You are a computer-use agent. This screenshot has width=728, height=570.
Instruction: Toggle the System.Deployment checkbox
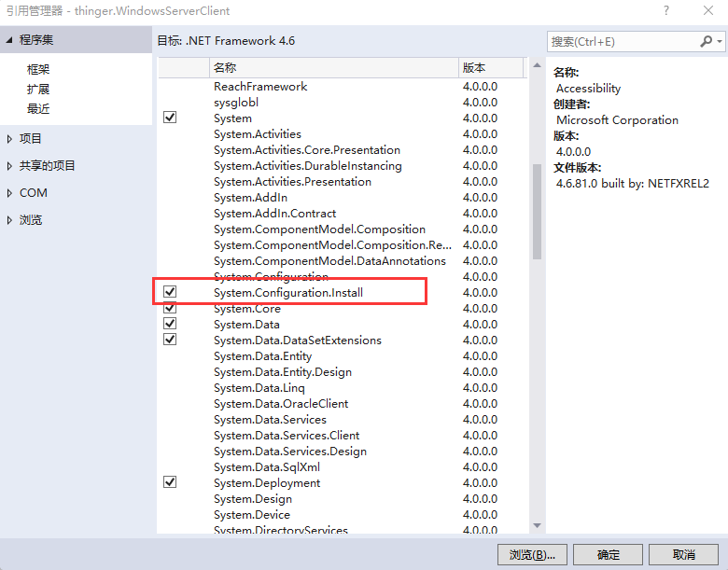(x=170, y=482)
